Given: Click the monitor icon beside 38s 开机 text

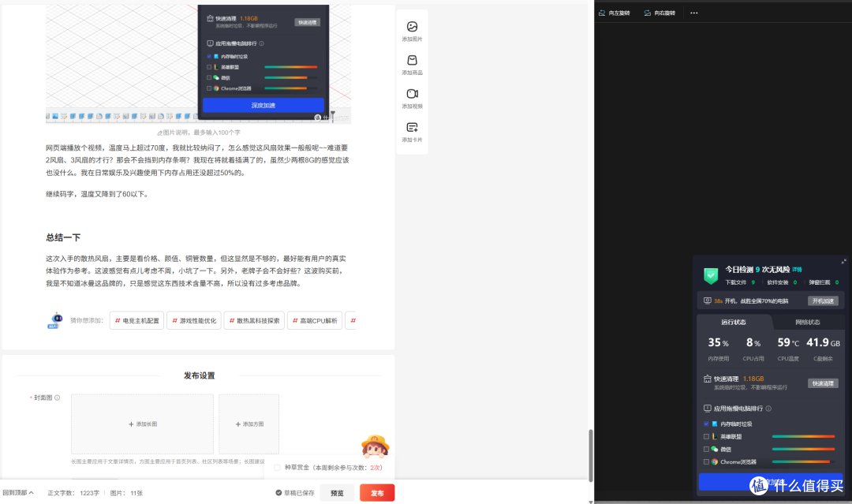Looking at the screenshot, I should pyautogui.click(x=708, y=301).
